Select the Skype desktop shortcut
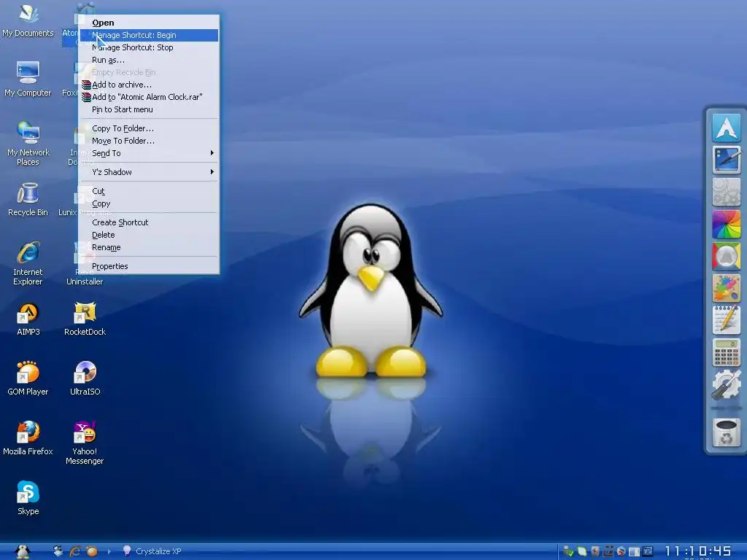 coord(28,498)
